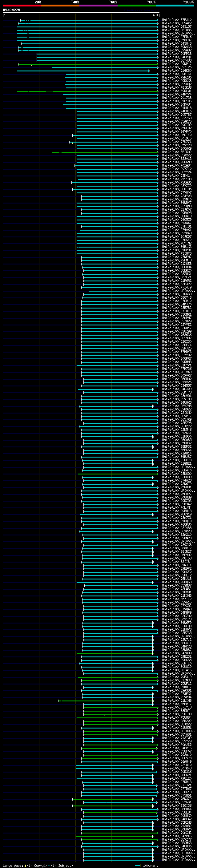197x868 pixels.
Task: Open hit UniRef100_A5AF07
Action: click(177, 40)
